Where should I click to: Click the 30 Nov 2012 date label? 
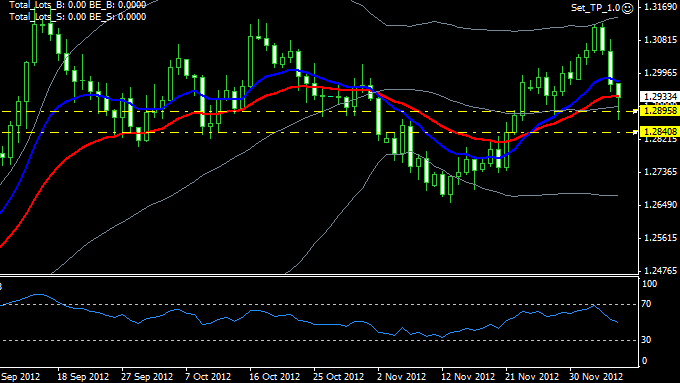[596, 376]
